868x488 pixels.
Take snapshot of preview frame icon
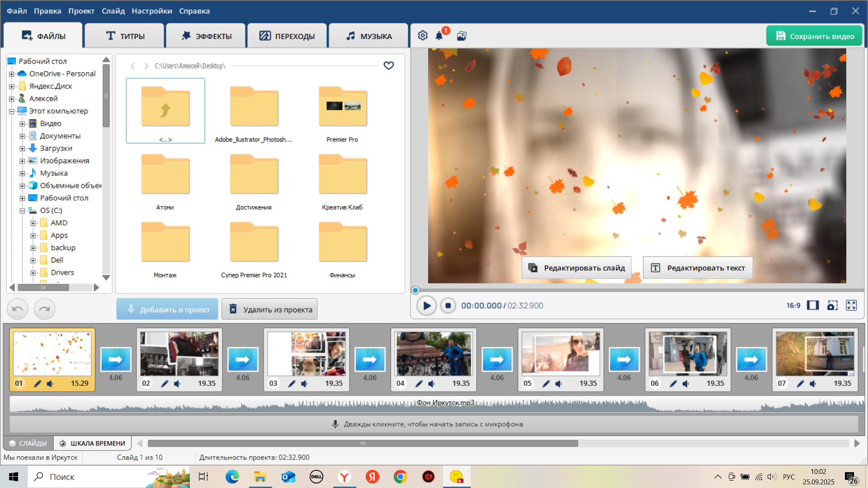(x=832, y=305)
